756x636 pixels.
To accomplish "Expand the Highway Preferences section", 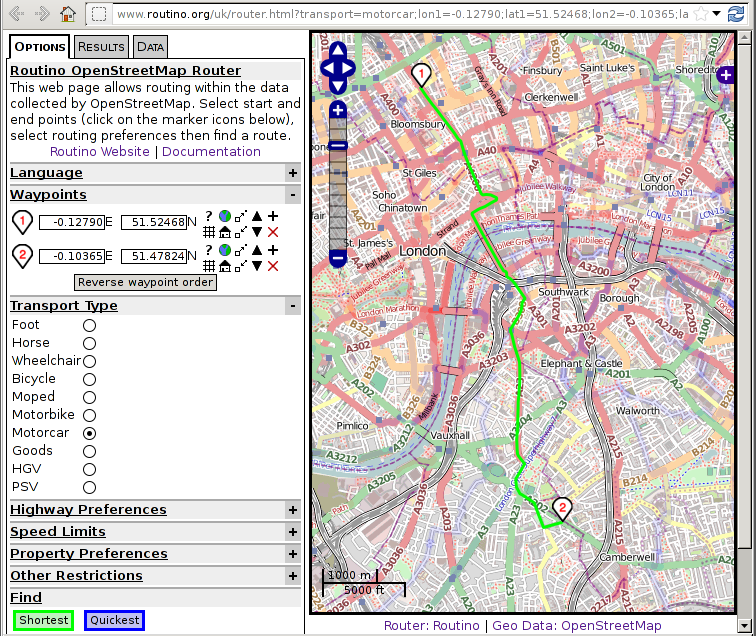I will pos(293,510).
